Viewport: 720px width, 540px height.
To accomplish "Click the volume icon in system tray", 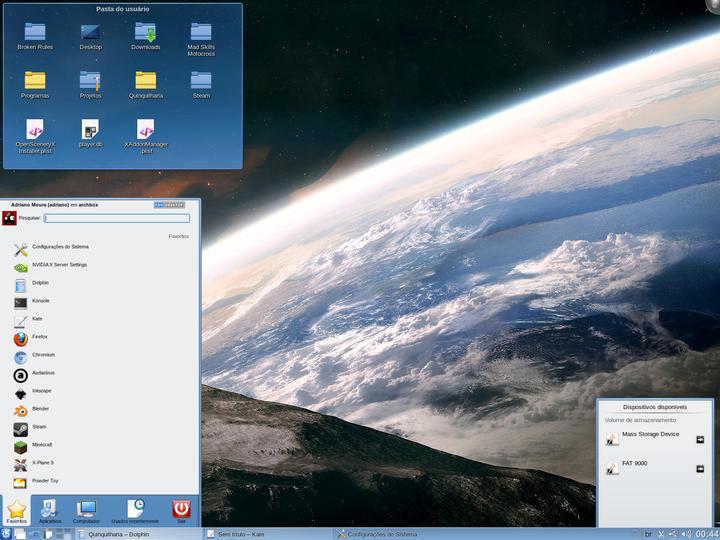I will pyautogui.click(x=686, y=534).
